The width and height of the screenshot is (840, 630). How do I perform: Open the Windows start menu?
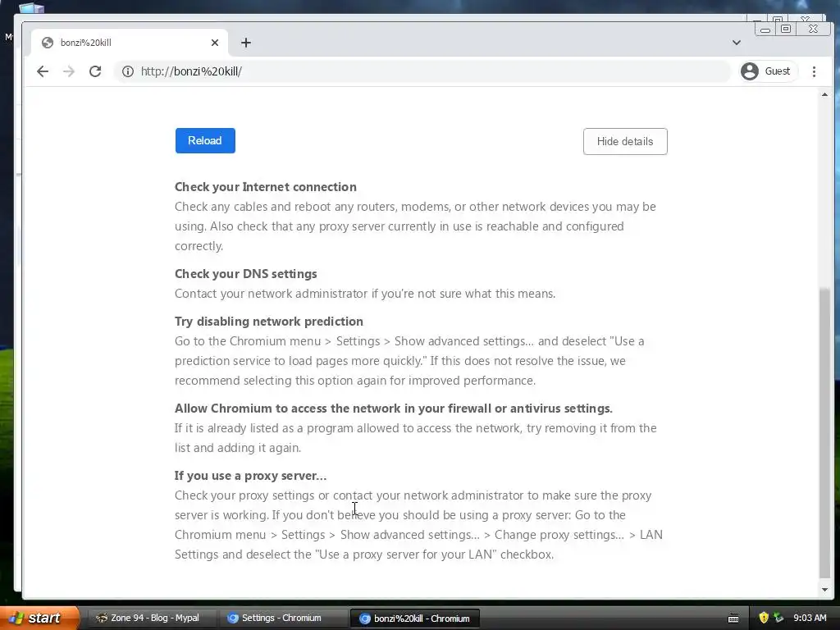(38, 618)
